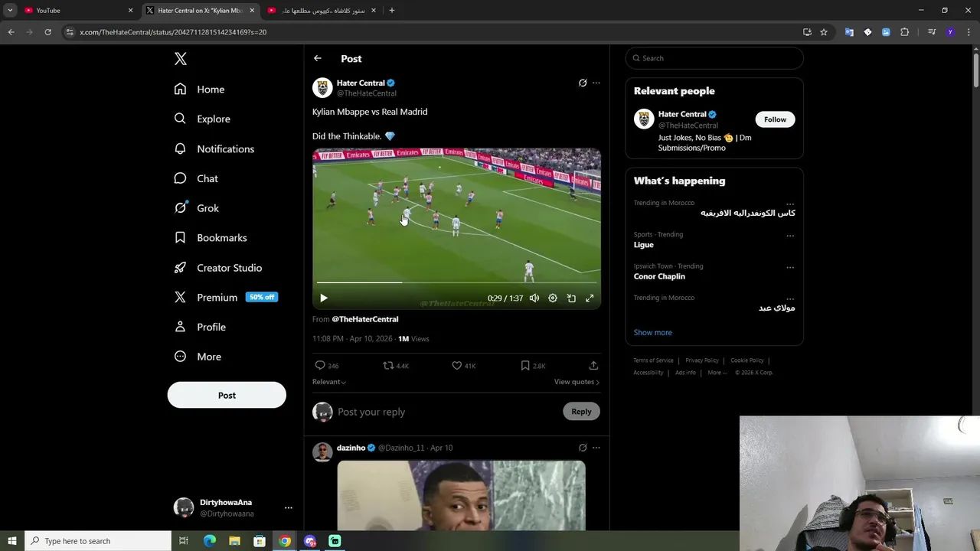Click the X Search box
Screen dimensions: 980x551
tap(714, 58)
